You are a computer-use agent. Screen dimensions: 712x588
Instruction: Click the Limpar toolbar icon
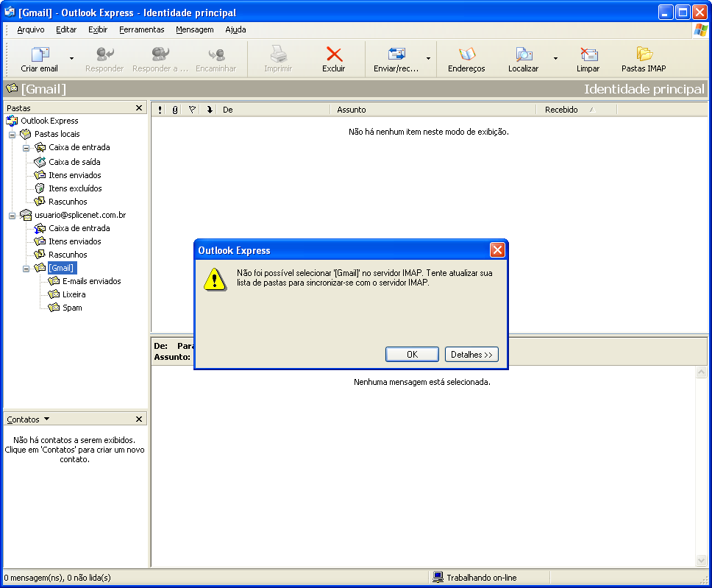click(589, 54)
